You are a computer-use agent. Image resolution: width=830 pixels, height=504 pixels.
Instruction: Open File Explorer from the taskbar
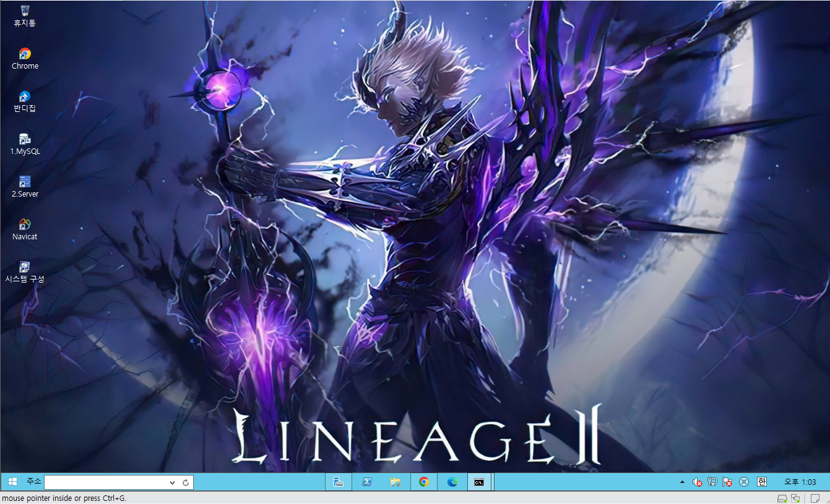(x=396, y=482)
